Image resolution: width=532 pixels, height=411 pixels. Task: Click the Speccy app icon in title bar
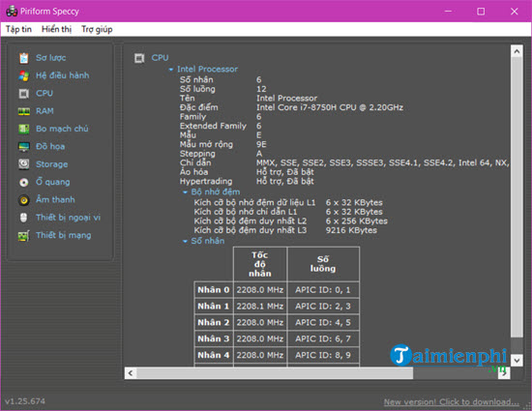point(12,12)
